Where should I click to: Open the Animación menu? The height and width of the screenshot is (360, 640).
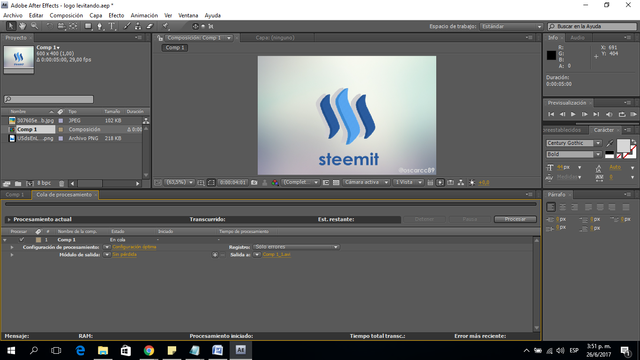coord(144,16)
